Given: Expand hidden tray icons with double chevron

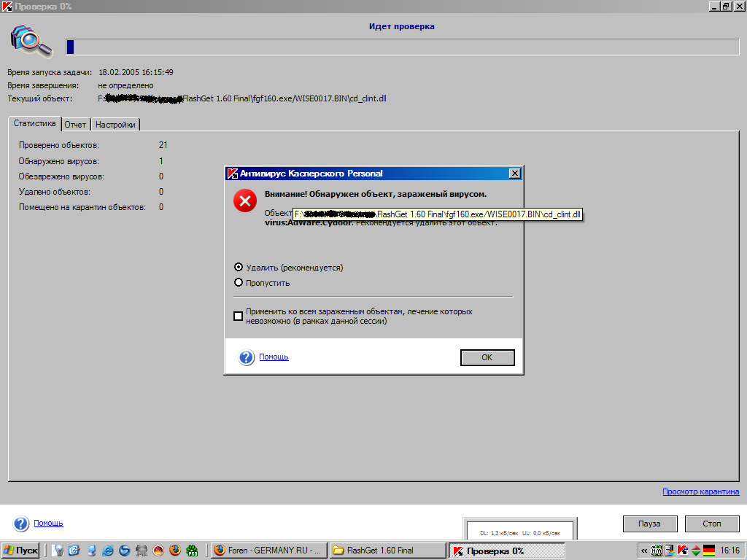Looking at the screenshot, I should coord(644,551).
